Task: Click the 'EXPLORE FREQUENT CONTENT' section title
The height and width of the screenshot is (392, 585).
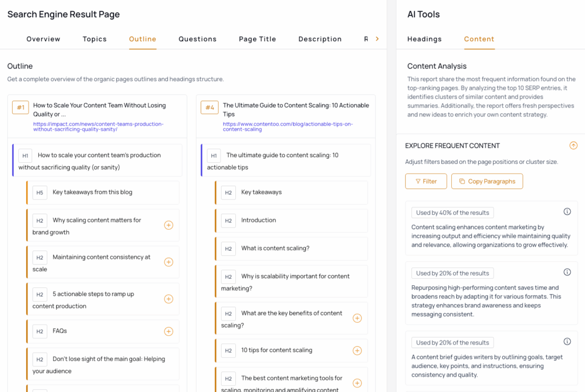Action: 452,146
